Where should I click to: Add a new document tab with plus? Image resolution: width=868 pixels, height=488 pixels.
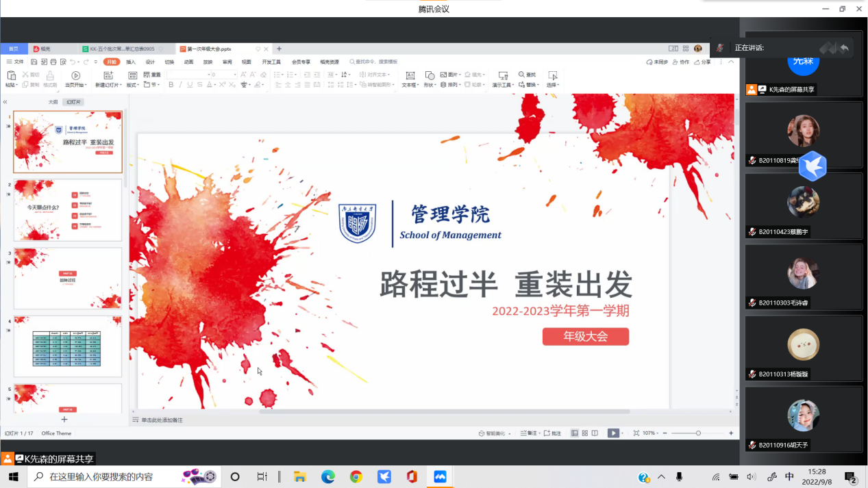[x=279, y=49]
